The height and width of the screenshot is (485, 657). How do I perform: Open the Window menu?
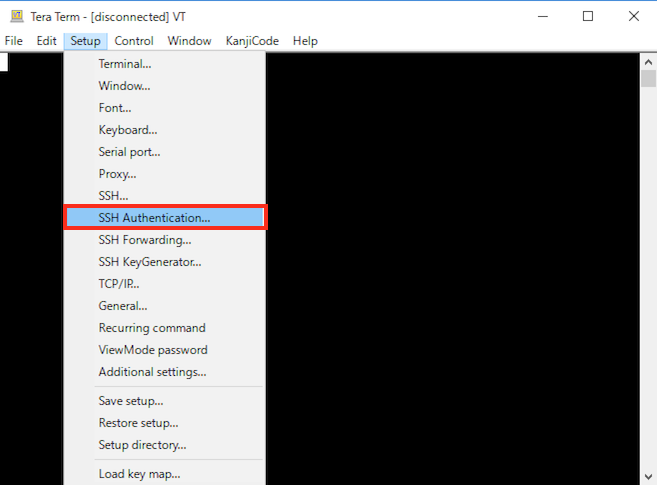(189, 41)
